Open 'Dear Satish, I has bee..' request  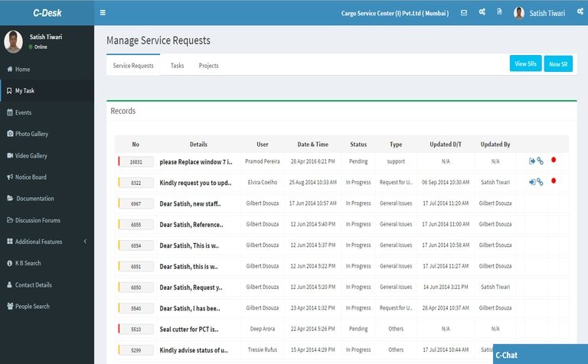190,309
